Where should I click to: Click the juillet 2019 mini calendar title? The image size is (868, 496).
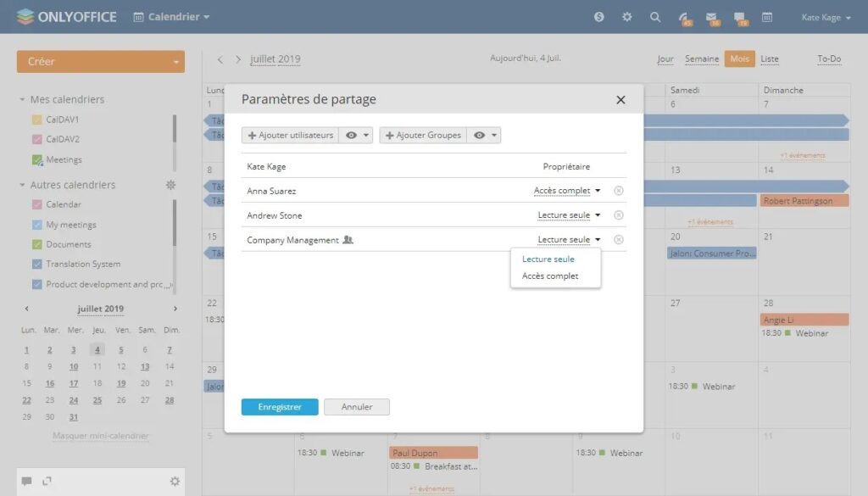tap(101, 309)
